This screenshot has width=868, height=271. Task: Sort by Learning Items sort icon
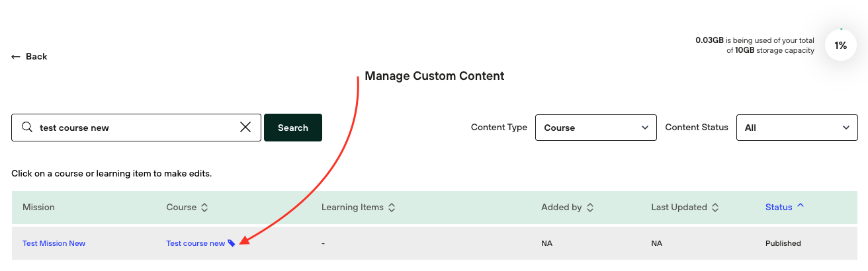point(392,208)
